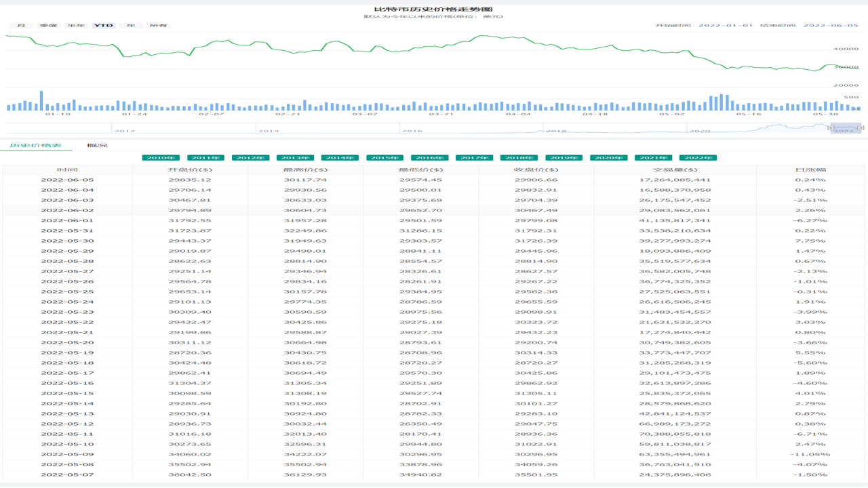Select the YTD range button
The image size is (868, 488).
pyautogui.click(x=103, y=26)
